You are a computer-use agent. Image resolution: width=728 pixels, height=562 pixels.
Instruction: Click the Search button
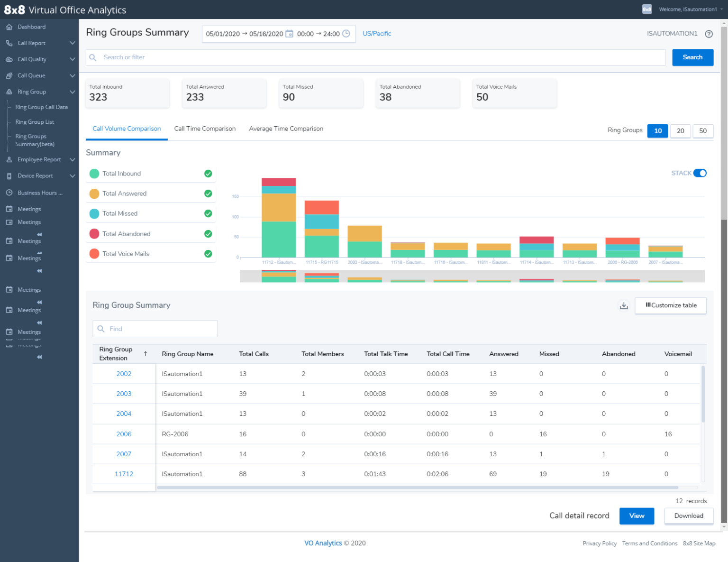pyautogui.click(x=692, y=57)
